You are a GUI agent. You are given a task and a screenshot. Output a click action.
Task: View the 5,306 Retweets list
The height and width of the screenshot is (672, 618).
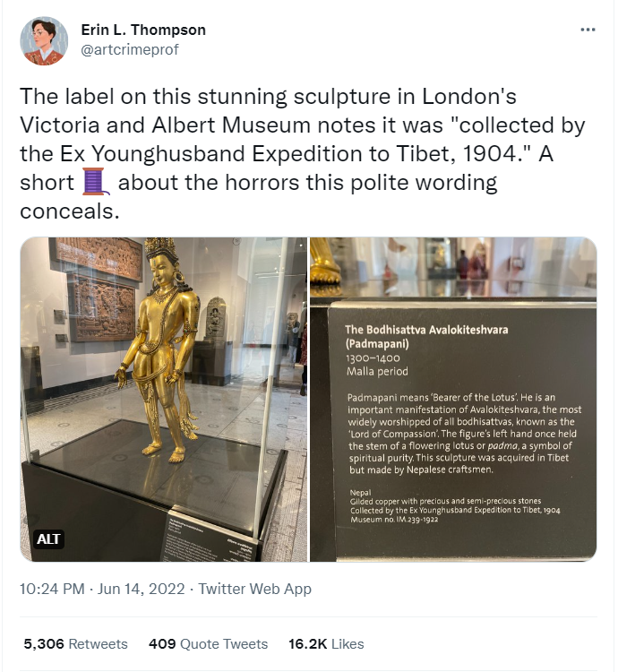click(x=75, y=643)
